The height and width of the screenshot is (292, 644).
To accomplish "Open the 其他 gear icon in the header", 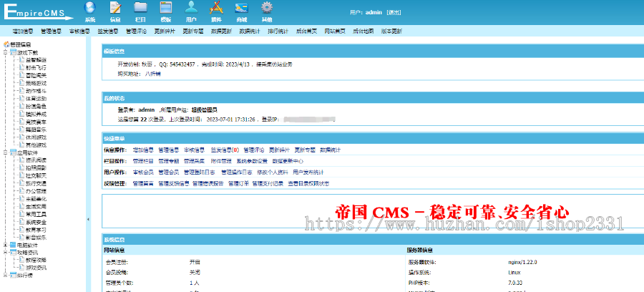I will point(267,7).
